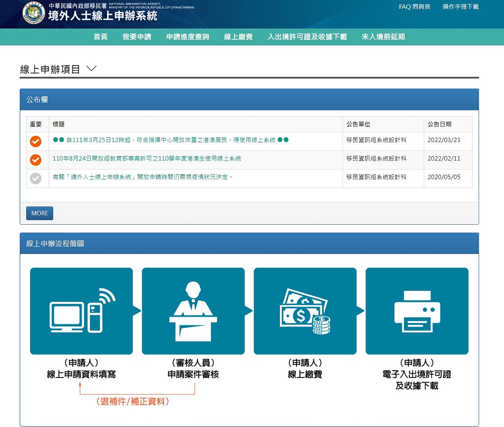Click the printer icon for 電子入出境許可證及收據下載
Image resolution: width=504 pixels, height=427 pixels.
pyautogui.click(x=417, y=311)
